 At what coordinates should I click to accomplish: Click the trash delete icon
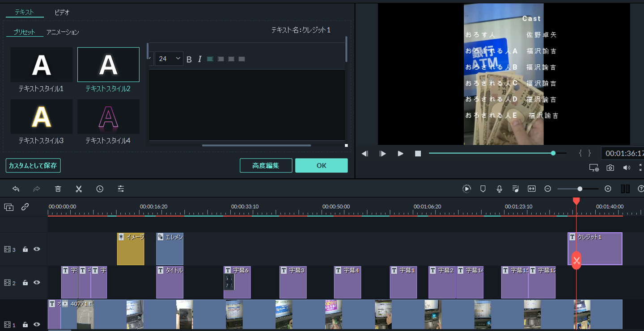58,189
